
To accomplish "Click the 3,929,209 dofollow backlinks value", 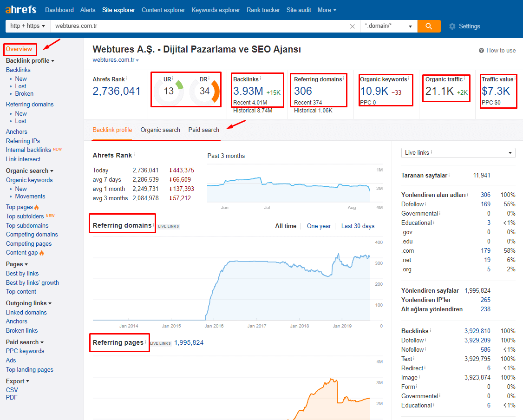I will (x=477, y=340).
